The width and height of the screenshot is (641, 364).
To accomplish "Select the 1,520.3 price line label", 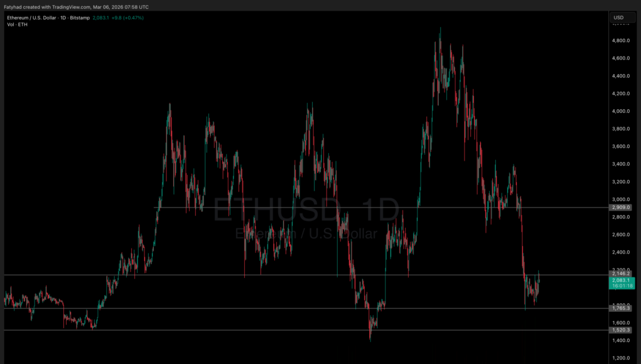I will pos(620,330).
